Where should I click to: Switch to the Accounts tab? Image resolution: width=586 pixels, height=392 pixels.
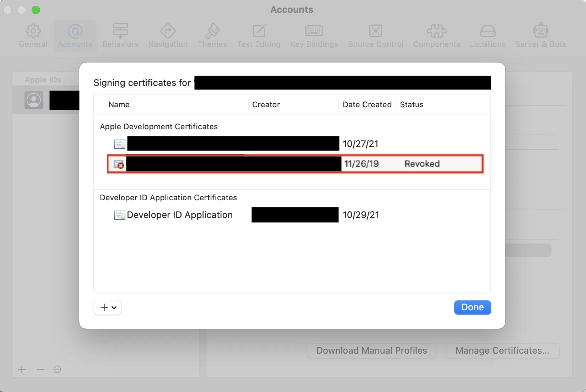tap(75, 36)
